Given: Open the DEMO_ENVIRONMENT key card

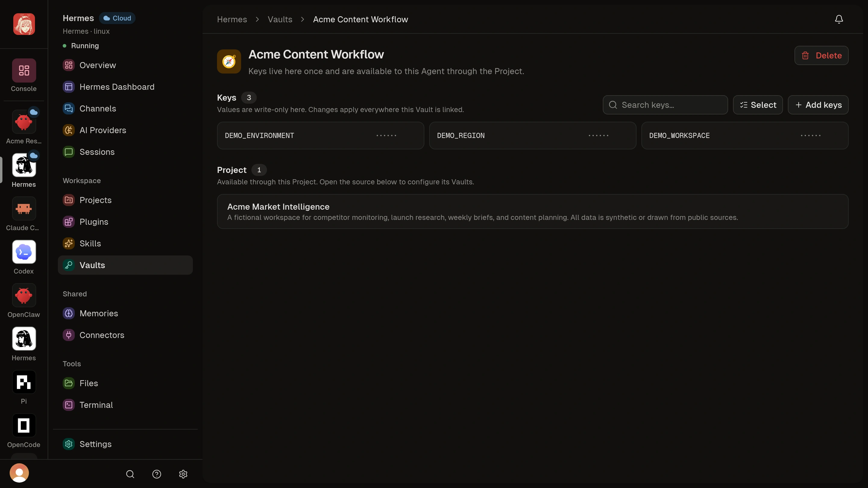Looking at the screenshot, I should tap(320, 135).
